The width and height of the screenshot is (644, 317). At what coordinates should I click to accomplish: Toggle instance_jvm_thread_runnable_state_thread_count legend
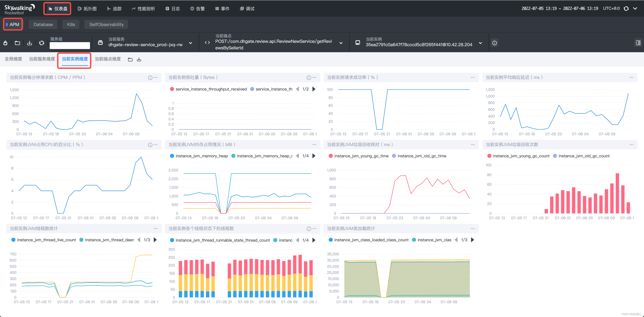tap(220, 240)
